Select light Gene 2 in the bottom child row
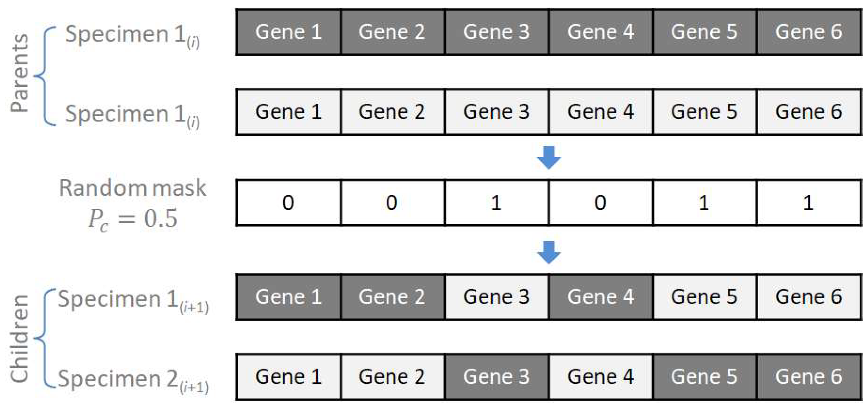Viewport: 868px width, 408px height. pos(392,377)
